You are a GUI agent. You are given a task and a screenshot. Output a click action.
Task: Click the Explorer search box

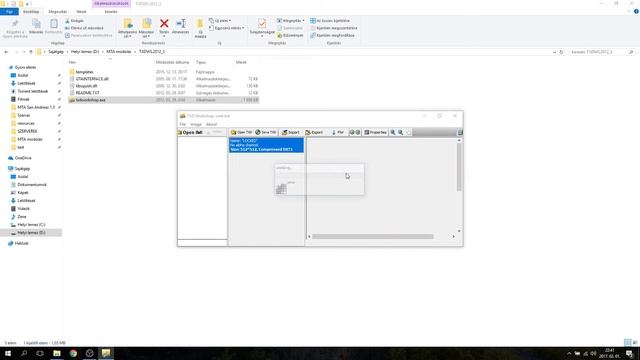(x=602, y=52)
